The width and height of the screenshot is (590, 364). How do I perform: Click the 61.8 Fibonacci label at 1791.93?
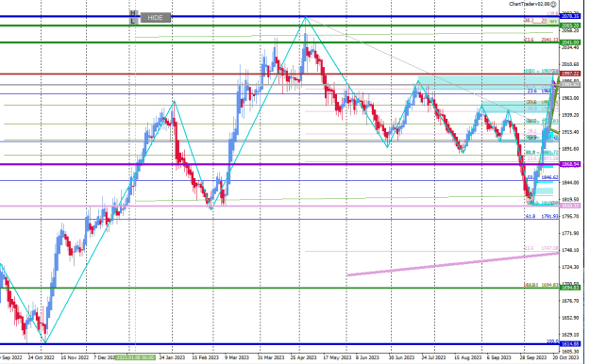(x=542, y=217)
